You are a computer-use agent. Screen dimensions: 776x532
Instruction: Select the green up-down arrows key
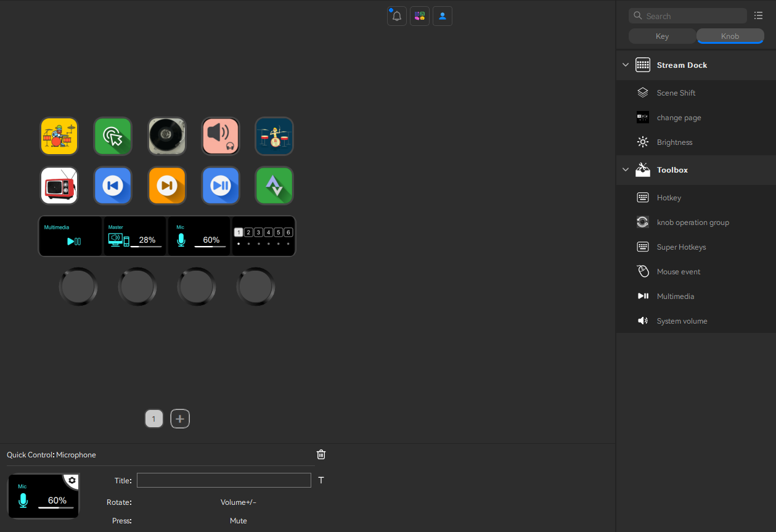click(274, 186)
